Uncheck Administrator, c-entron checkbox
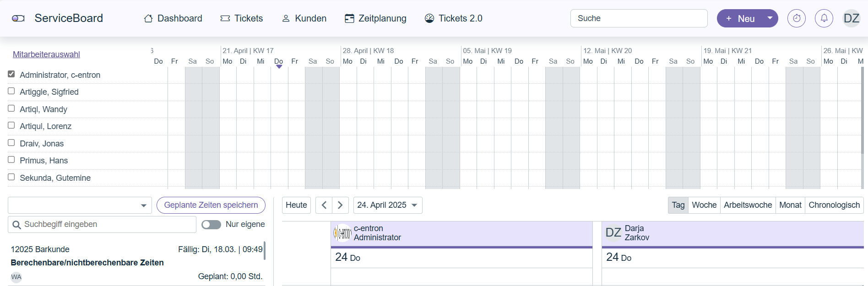 tap(11, 74)
